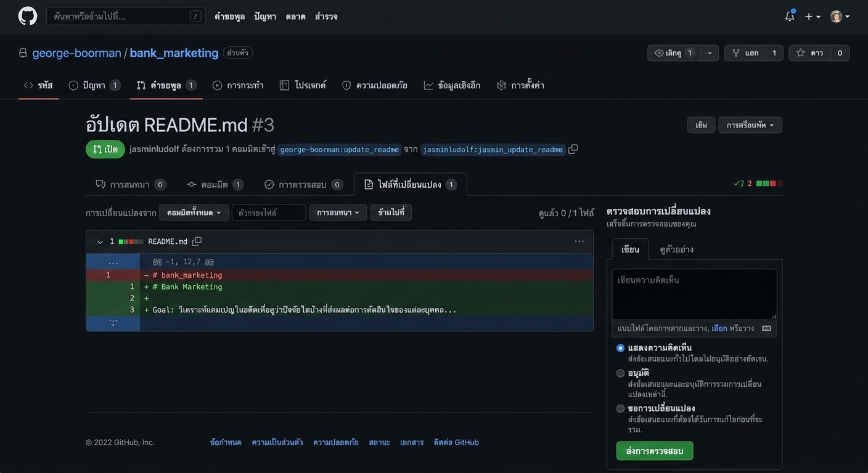The height and width of the screenshot is (473, 868).
Task: Switch to the การสนทนา pull request tab
Action: pos(131,185)
